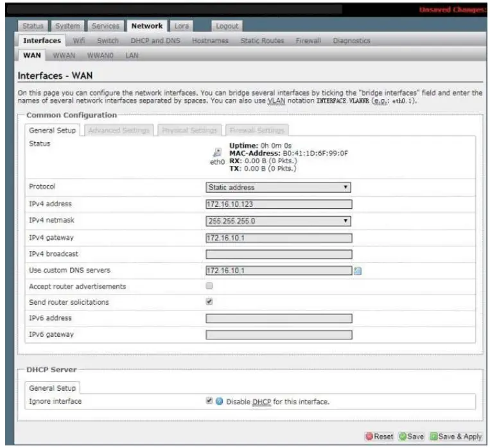Image resolution: width=490 pixels, height=448 pixels.
Task: Click the 'TX: 0.00 B (0 Pkts.)' text
Action: coord(263,168)
